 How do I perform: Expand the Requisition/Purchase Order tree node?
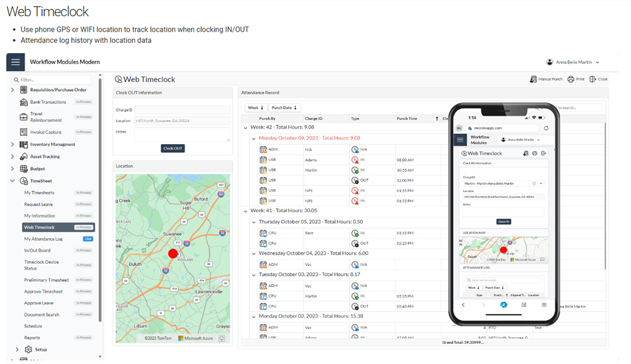12,90
